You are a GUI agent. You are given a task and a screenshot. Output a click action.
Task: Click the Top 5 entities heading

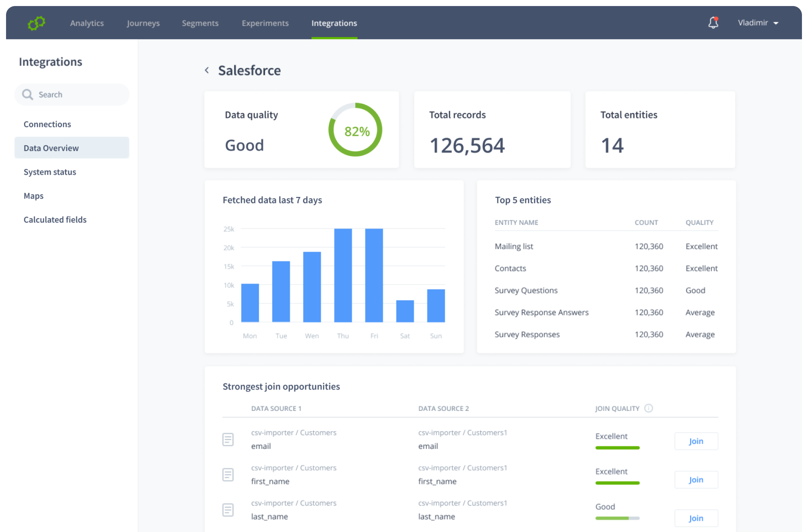[x=523, y=200]
